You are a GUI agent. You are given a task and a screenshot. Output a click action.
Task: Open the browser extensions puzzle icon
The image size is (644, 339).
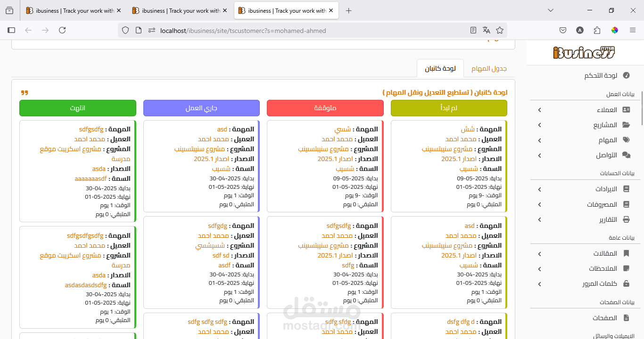597,30
